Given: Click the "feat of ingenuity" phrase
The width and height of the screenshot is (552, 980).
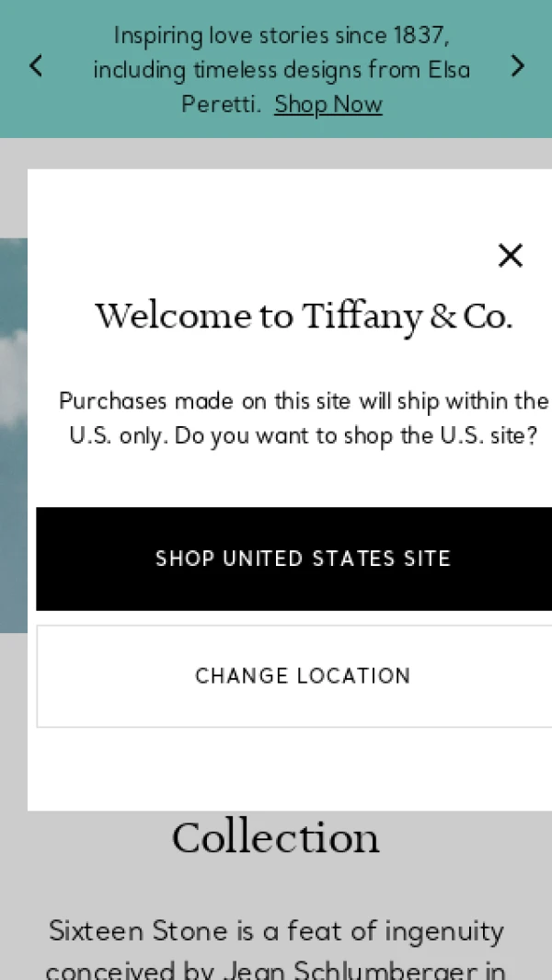Looking at the screenshot, I should pyautogui.click(x=396, y=931).
